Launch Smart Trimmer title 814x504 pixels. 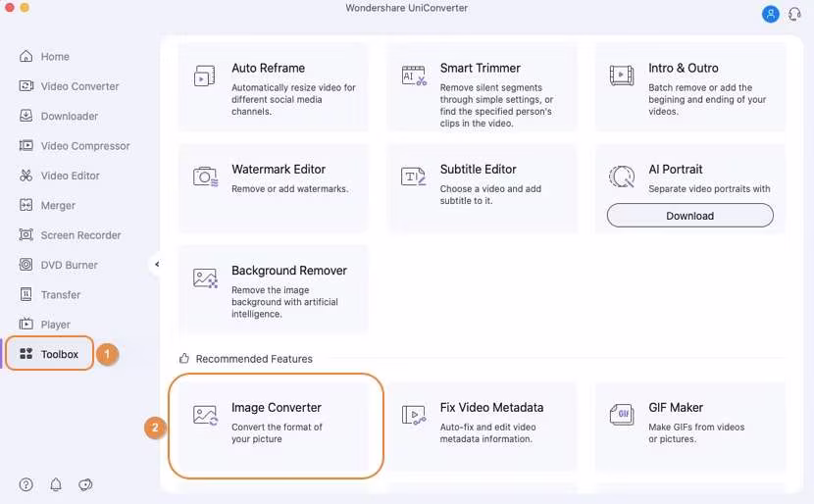481,68
